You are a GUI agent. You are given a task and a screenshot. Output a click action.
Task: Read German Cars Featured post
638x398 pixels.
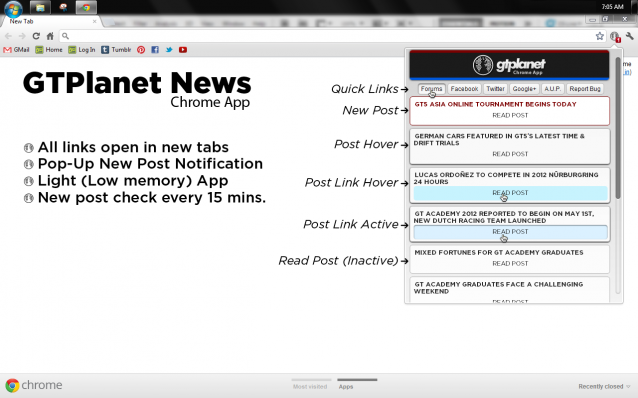coord(510,154)
